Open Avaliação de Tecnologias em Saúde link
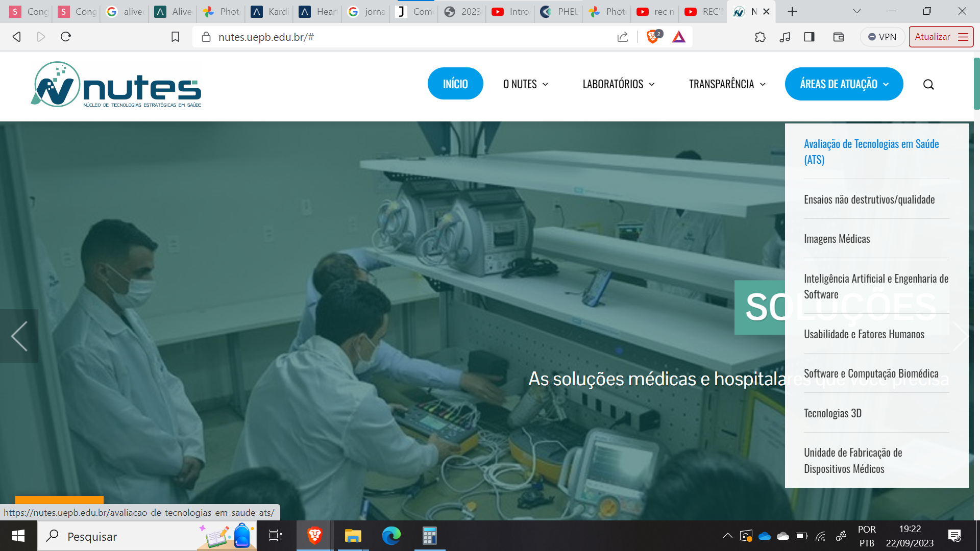 coord(871,152)
